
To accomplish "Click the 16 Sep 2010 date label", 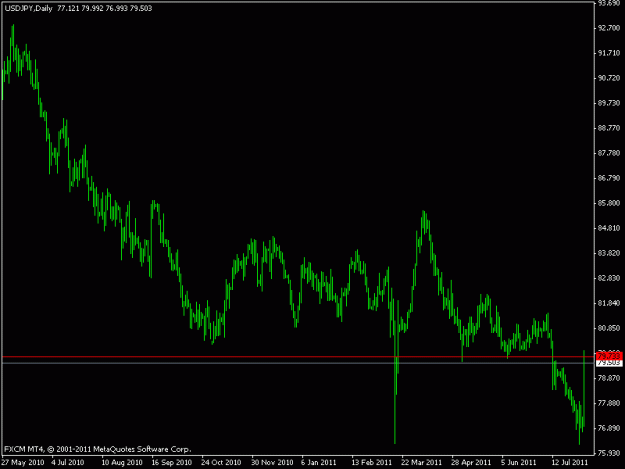I will point(172,463).
